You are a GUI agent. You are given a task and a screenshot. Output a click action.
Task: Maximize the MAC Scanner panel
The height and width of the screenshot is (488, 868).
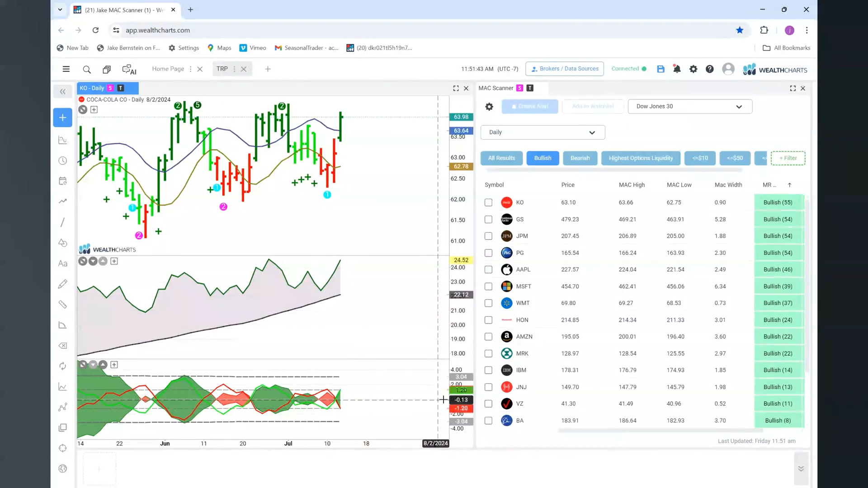pos(793,89)
